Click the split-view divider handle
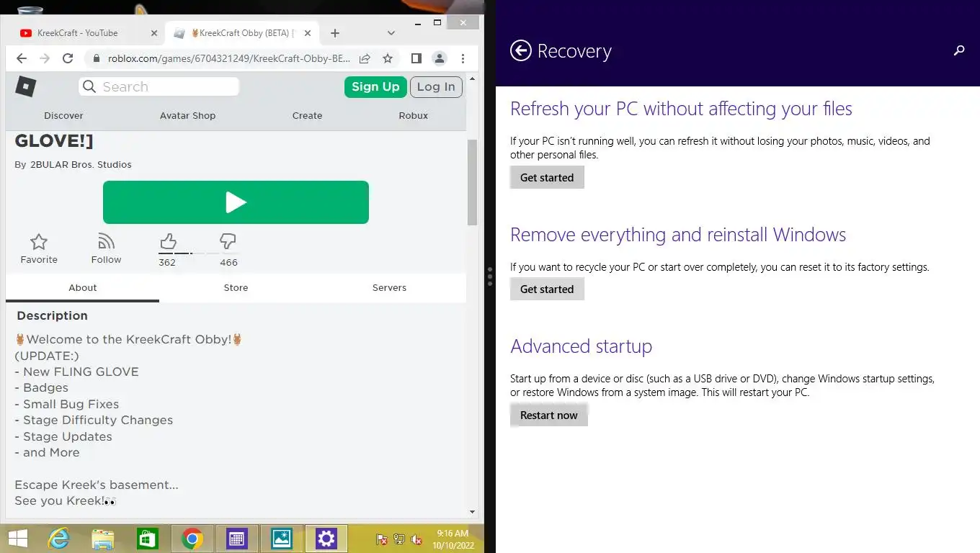The image size is (980, 553). [x=490, y=276]
